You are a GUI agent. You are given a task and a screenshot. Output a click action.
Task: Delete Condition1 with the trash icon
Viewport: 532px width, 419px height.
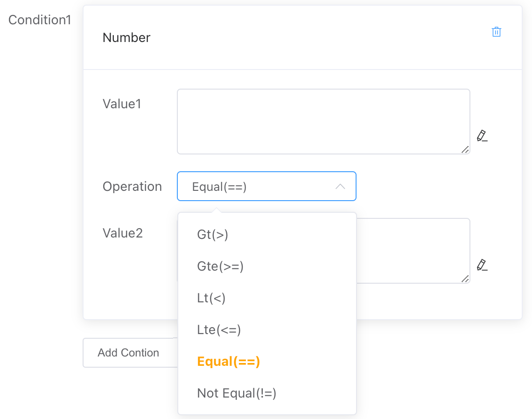[x=496, y=32]
